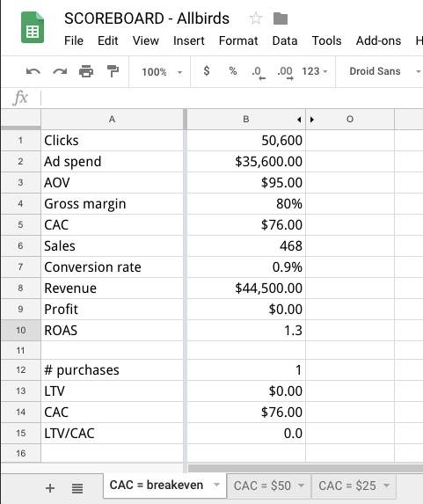Click the select-all corner cell
Image resolution: width=423 pixels, height=504 pixels.
click(20, 120)
